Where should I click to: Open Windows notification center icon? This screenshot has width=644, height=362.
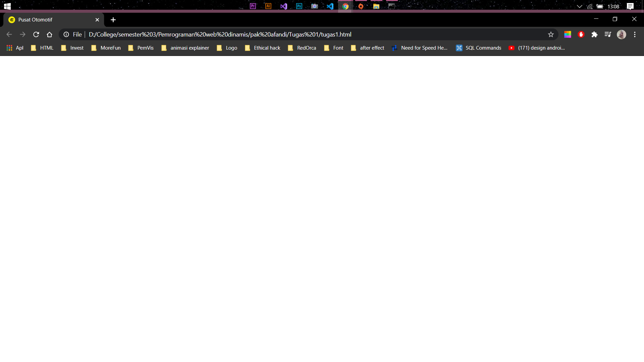630,6
